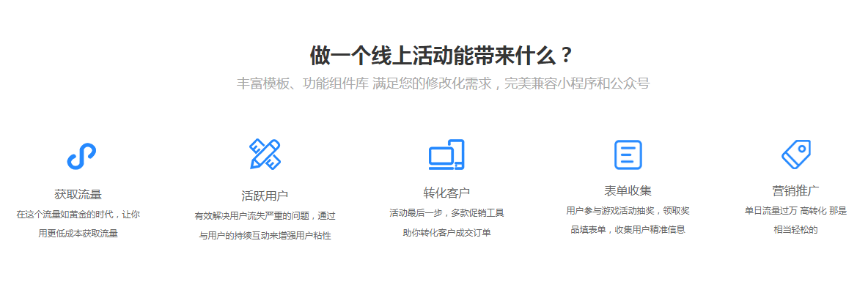Click the form document icon above 表单收集
The width and height of the screenshot is (868, 290).
pyautogui.click(x=628, y=155)
